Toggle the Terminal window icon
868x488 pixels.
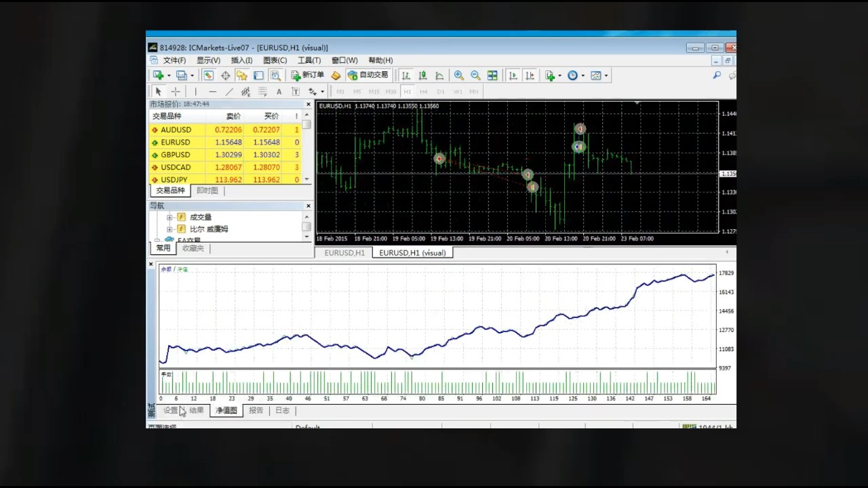pos(258,75)
